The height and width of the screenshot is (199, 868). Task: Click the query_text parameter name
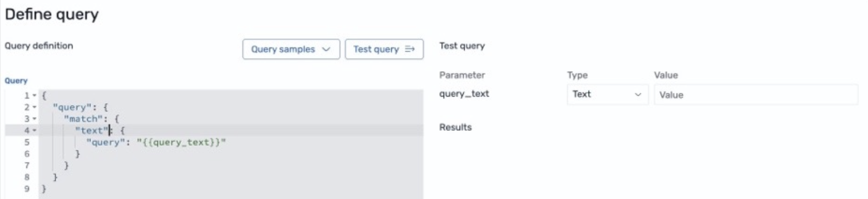(x=464, y=94)
